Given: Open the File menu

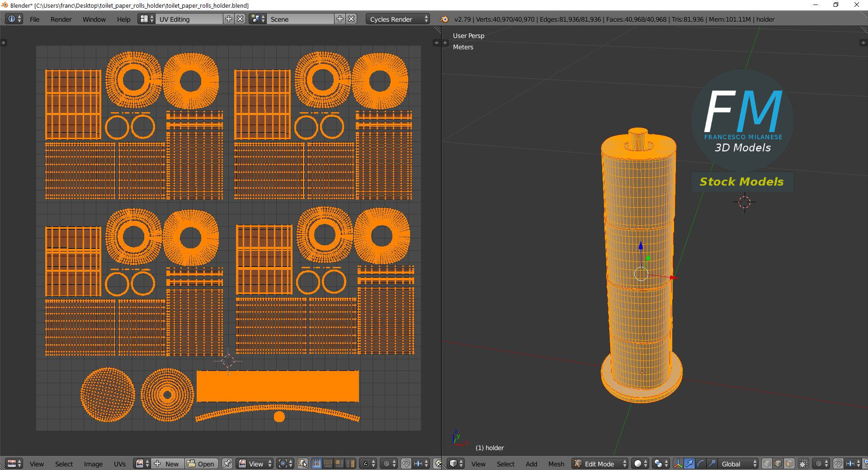Looking at the screenshot, I should (34, 19).
